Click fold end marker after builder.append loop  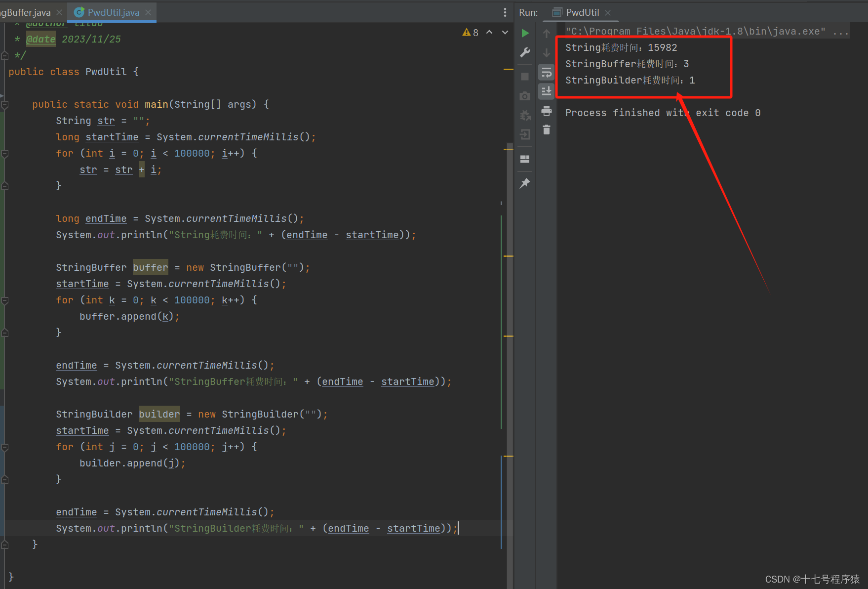tap(5, 479)
